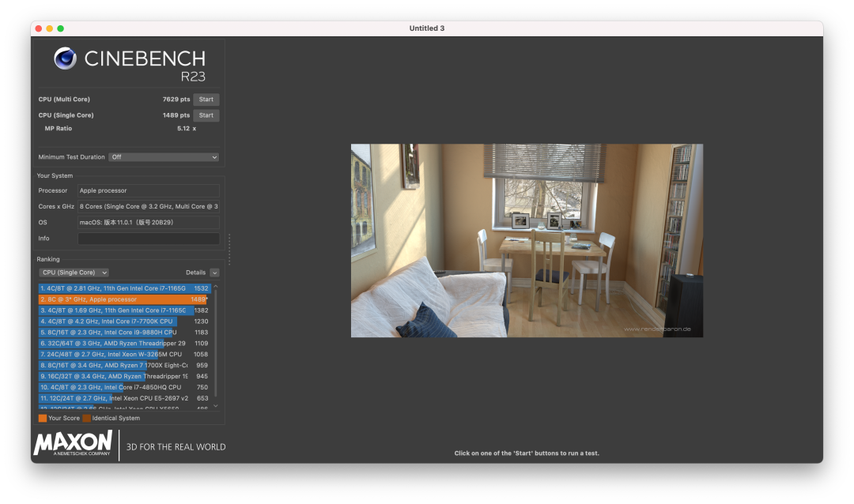Click the ranking list scroll down arrow
Screen dimensions: 854x504
[215, 406]
